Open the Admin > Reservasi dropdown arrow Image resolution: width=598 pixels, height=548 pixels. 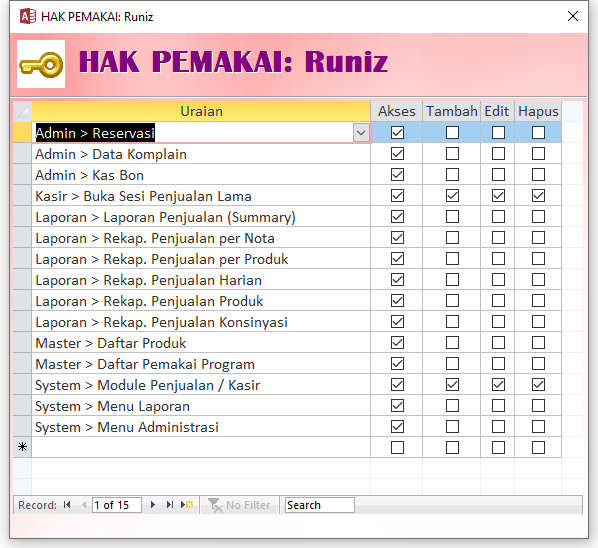[361, 133]
